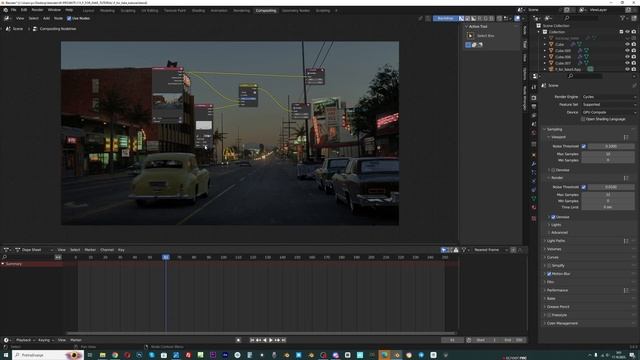This screenshot has width=640, height=360.
Task: Open the Render menu
Action: (x=37, y=10)
